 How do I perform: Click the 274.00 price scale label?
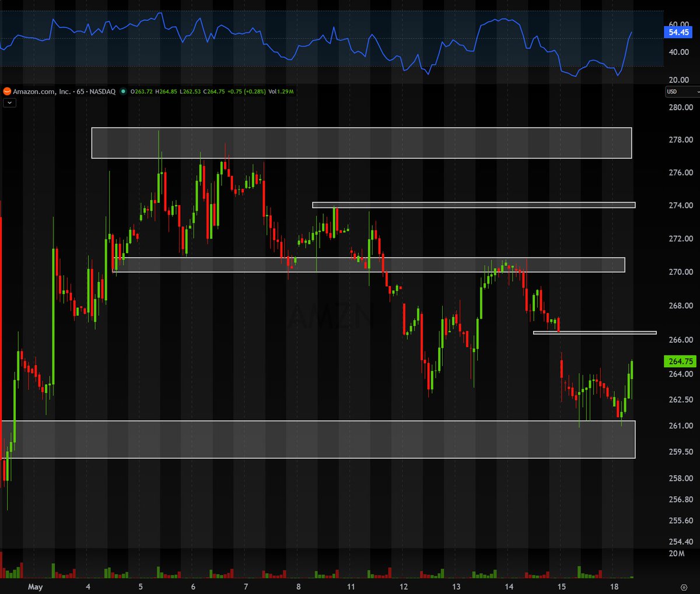(x=681, y=205)
